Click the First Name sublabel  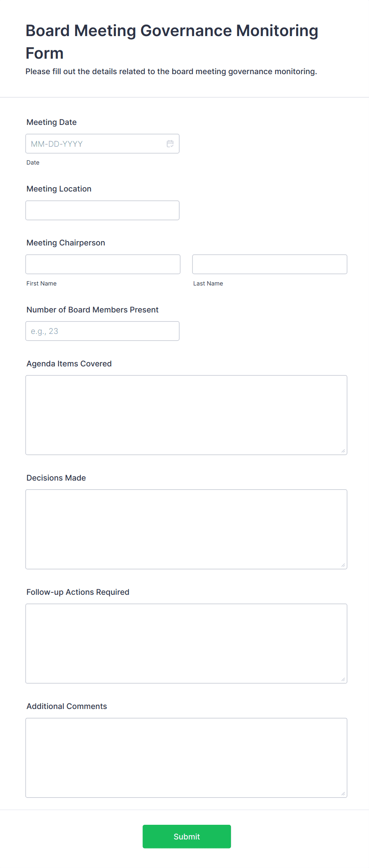click(x=42, y=284)
